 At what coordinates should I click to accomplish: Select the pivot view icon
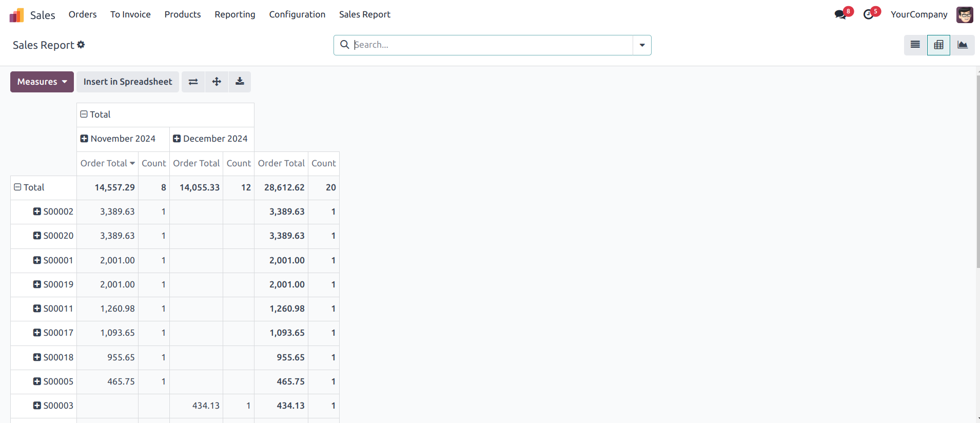tap(938, 45)
